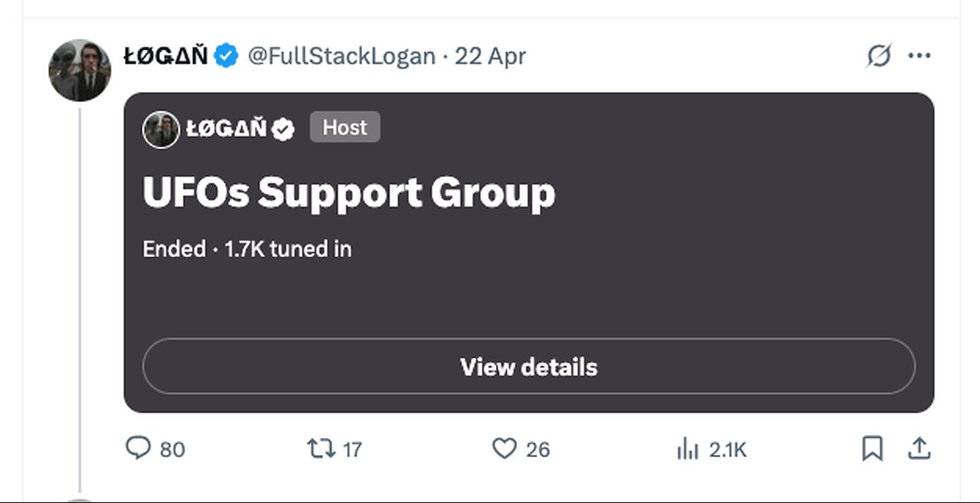The height and width of the screenshot is (503, 980).
Task: Bookmark the UFOs Support Group post
Action: pos(872,449)
